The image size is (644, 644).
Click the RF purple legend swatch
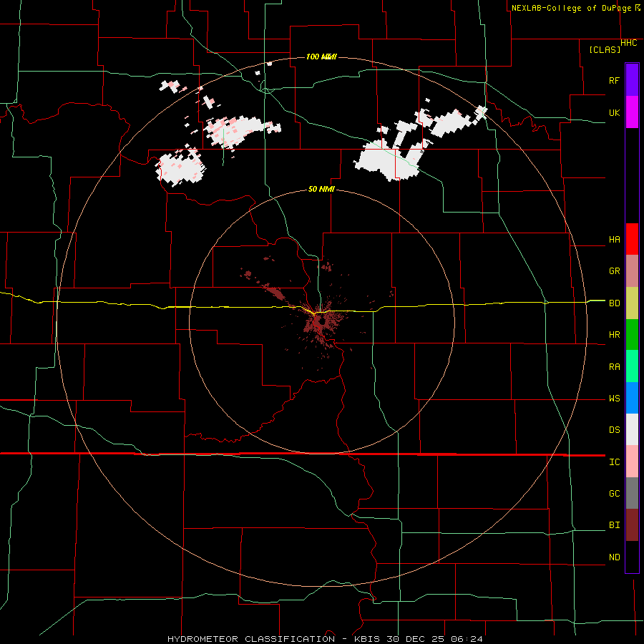[x=632, y=80]
